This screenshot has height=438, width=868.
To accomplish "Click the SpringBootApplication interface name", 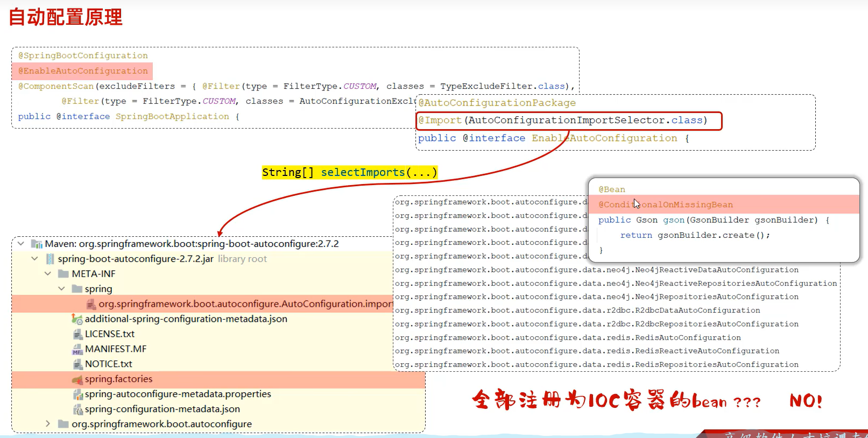I will 172,117.
